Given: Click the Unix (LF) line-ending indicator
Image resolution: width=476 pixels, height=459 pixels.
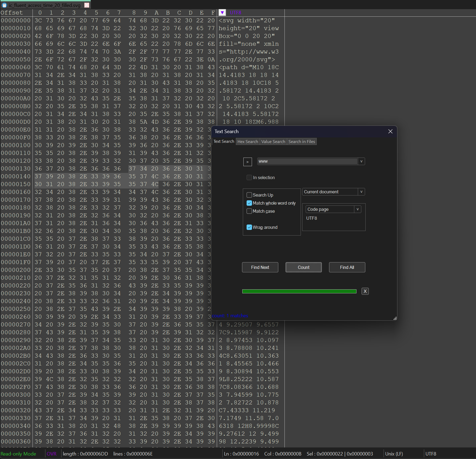Looking at the screenshot, I should point(394,454).
